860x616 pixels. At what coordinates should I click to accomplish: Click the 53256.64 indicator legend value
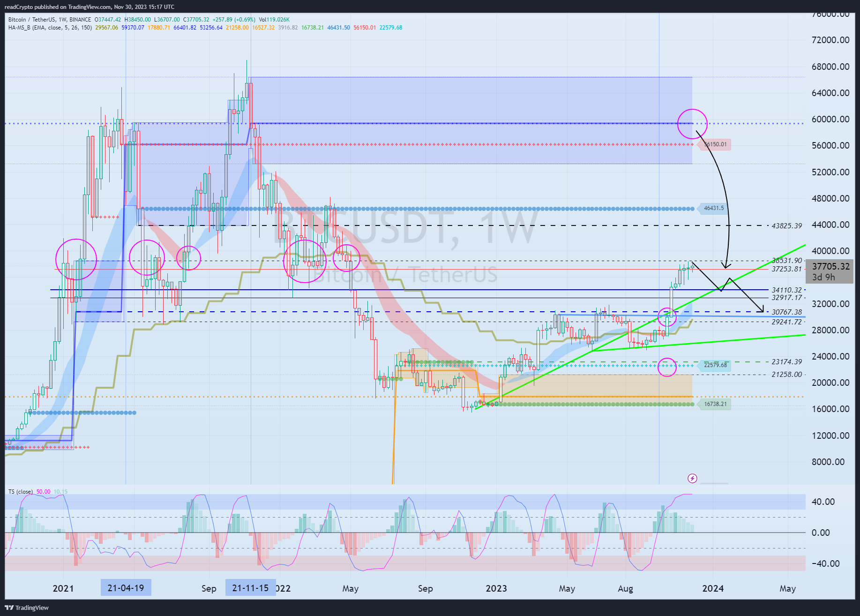point(211,28)
